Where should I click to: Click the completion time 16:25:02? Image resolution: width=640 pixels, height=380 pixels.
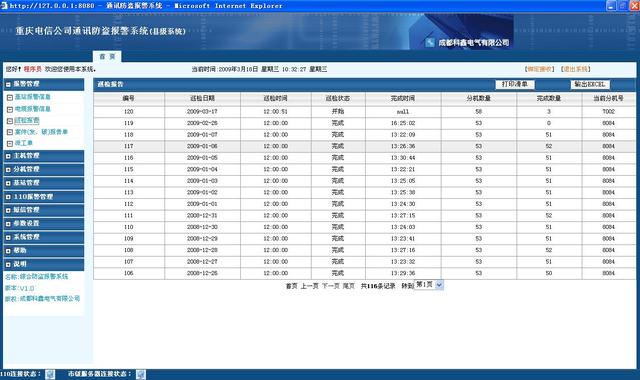(403, 123)
